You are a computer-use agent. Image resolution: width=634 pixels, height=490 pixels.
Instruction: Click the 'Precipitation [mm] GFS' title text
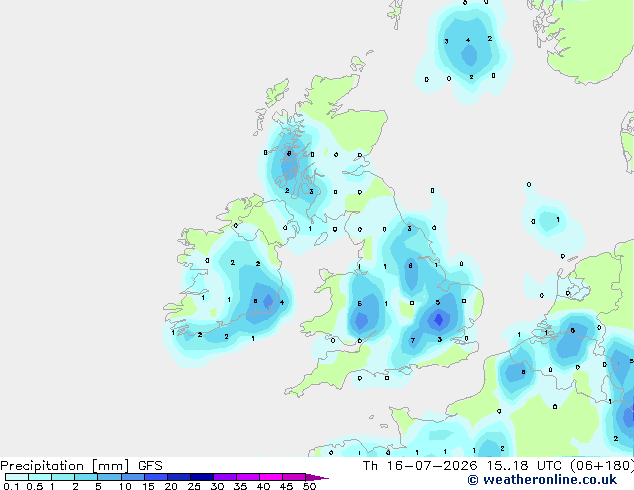click(81, 466)
